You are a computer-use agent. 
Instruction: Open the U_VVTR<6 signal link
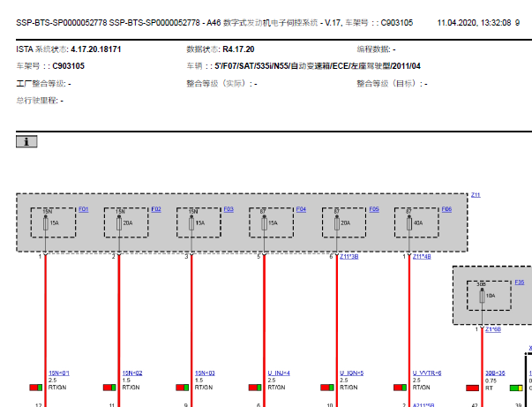pos(427,373)
